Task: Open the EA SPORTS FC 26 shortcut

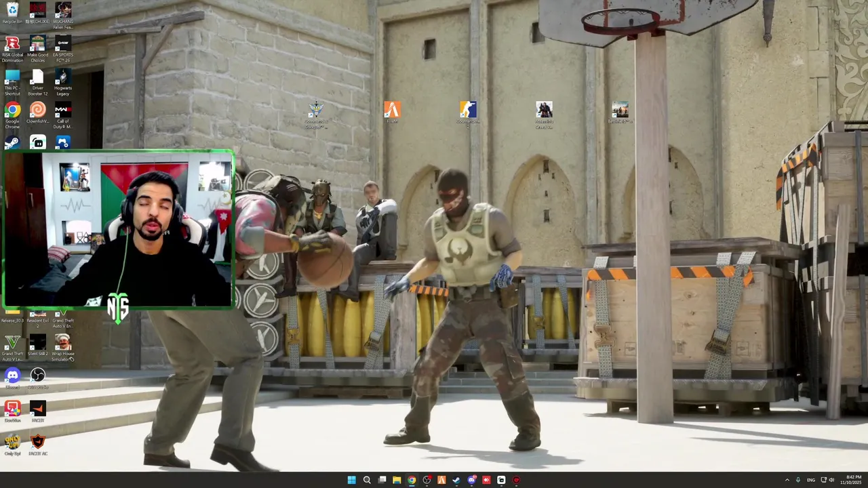Action: tap(63, 49)
